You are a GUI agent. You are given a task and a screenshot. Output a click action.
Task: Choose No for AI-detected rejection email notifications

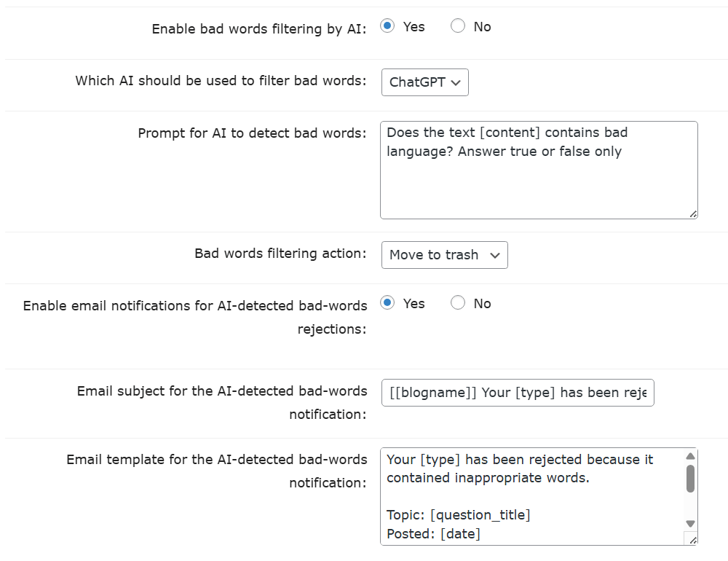pyautogui.click(x=458, y=304)
